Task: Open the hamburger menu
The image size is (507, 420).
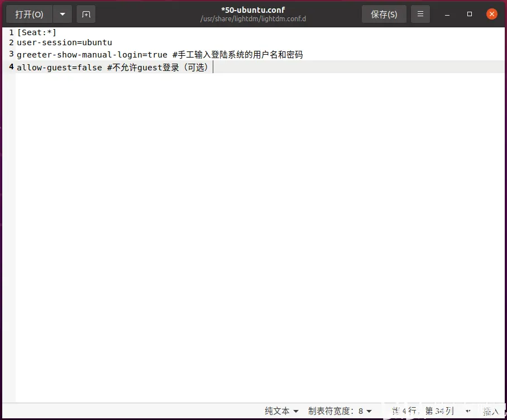Action: click(x=420, y=13)
